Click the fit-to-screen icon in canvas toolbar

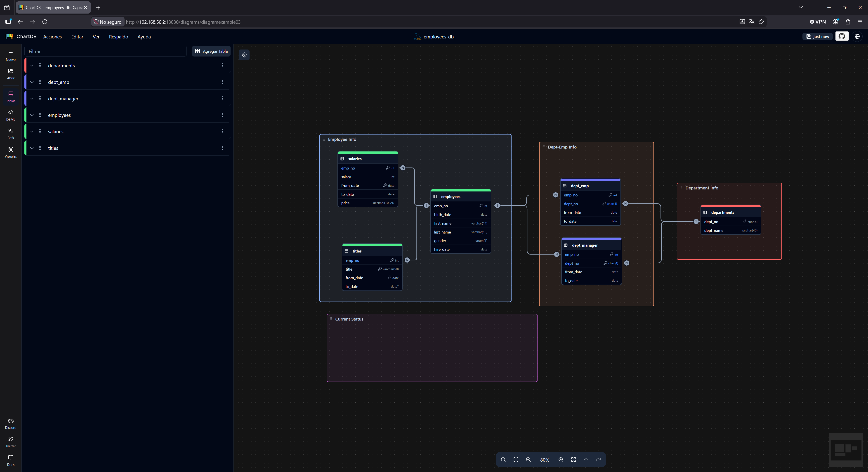516,460
